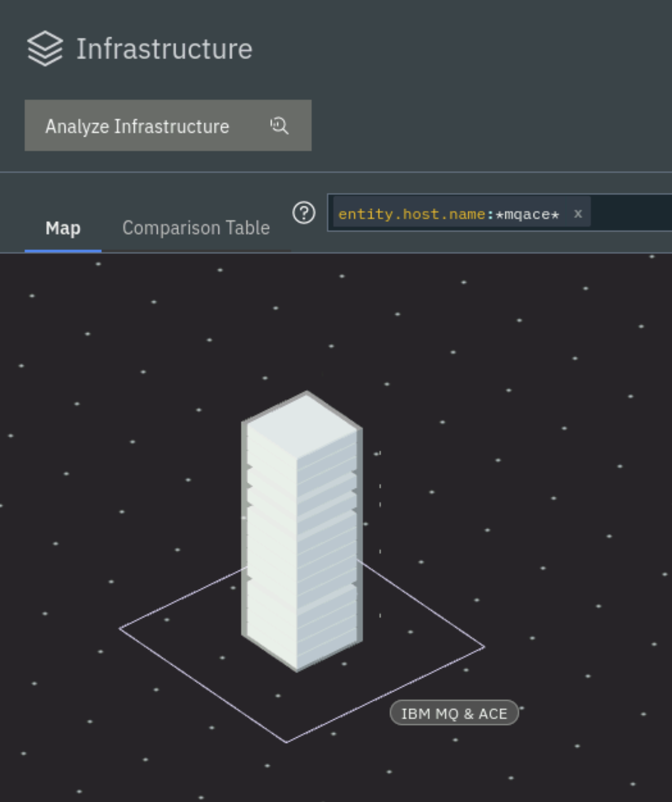Switch to the Comparison Table tab
Viewport: 672px width, 802px height.
196,228
